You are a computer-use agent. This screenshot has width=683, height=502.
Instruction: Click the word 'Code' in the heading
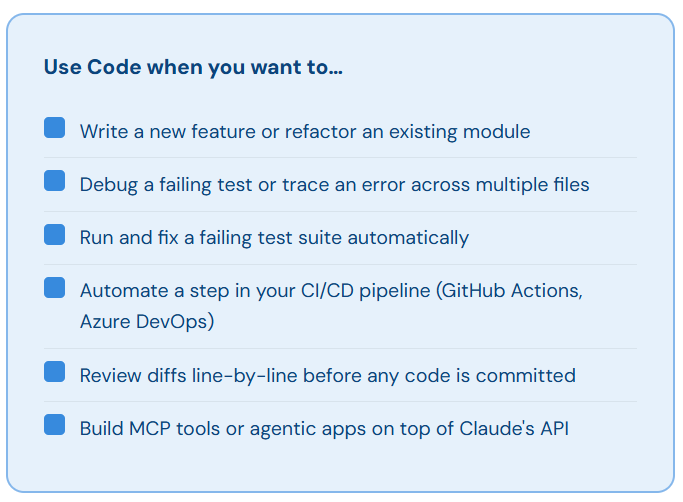click(114, 67)
